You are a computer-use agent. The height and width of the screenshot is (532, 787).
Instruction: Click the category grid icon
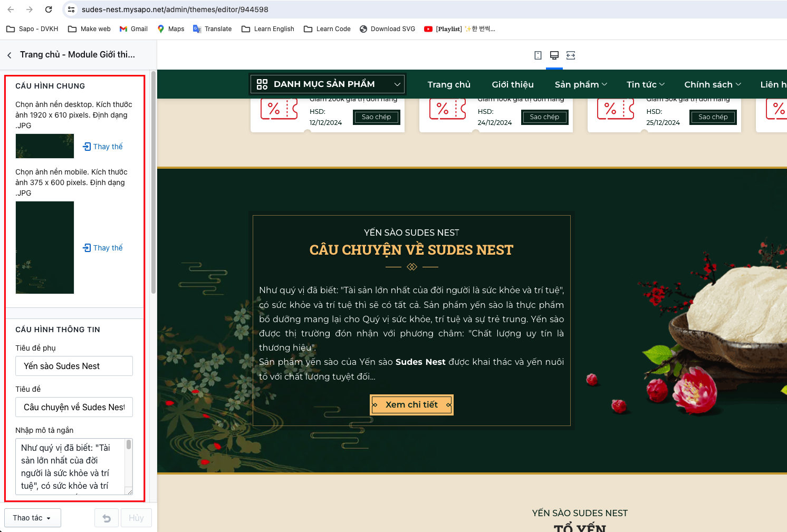(x=262, y=84)
